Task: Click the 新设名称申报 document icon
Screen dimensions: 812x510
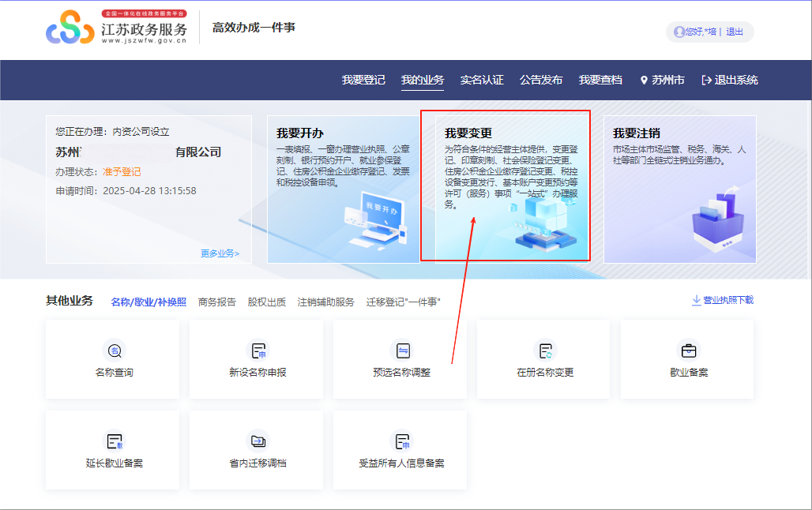Action: (x=258, y=351)
